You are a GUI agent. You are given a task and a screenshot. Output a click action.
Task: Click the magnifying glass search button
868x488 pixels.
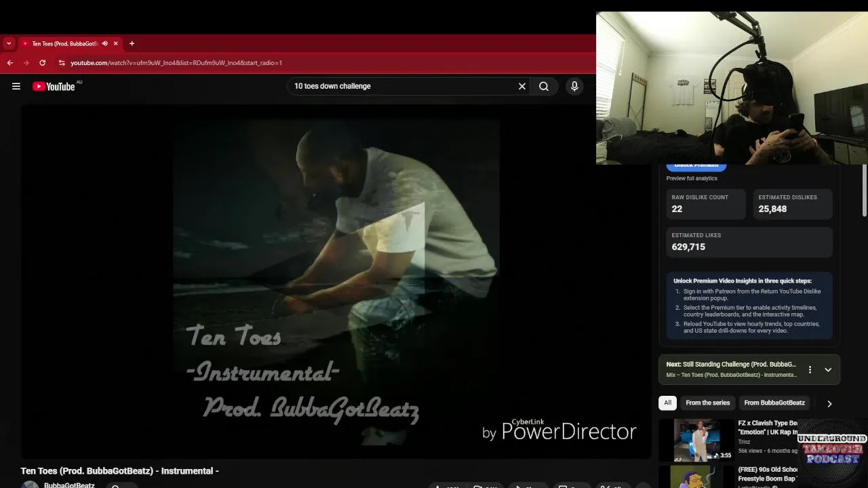(x=544, y=86)
